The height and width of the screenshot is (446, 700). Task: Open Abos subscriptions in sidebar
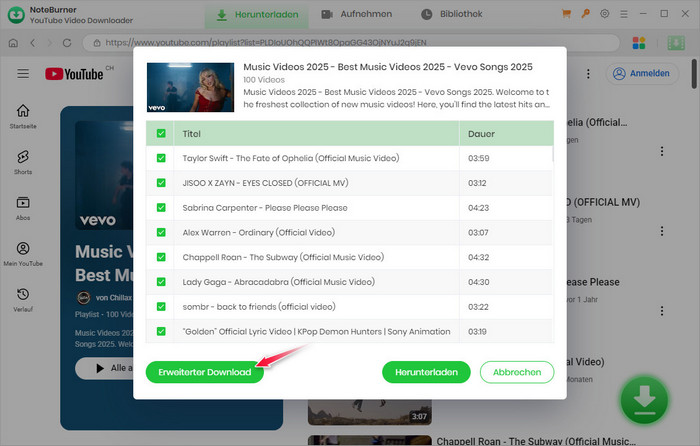(x=23, y=207)
